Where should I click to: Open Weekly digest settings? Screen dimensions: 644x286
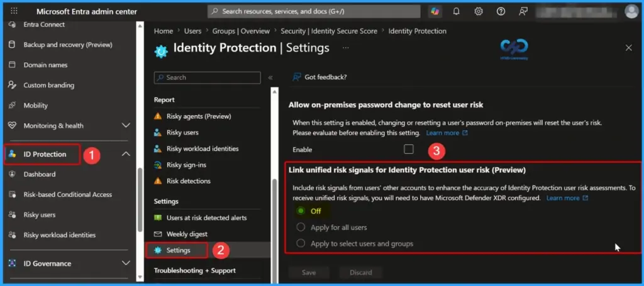click(187, 234)
